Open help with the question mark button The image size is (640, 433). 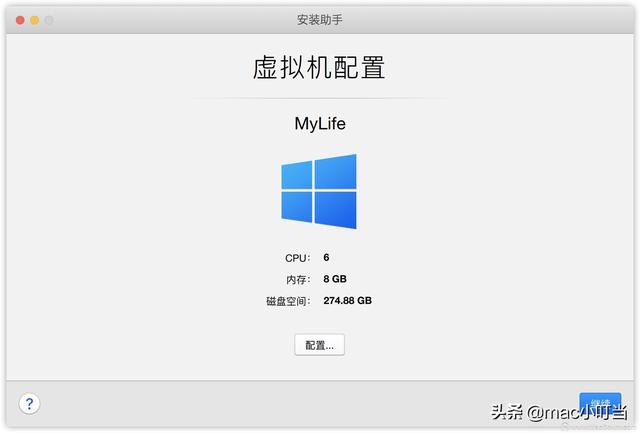[29, 404]
